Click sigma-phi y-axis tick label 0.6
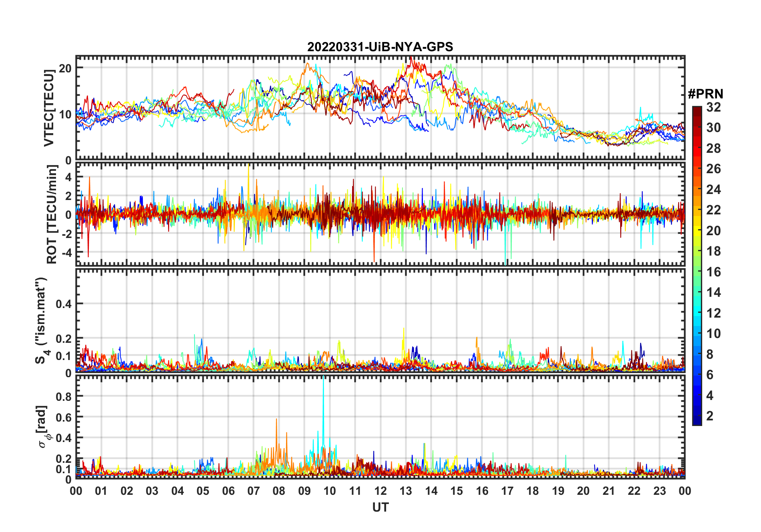Screen dimensions: 761x532 pyautogui.click(x=64, y=417)
